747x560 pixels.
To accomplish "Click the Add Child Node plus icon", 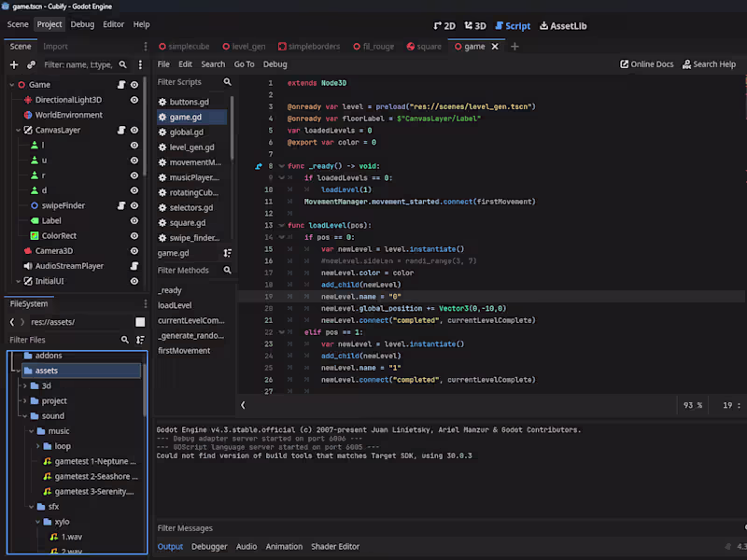I will point(14,65).
